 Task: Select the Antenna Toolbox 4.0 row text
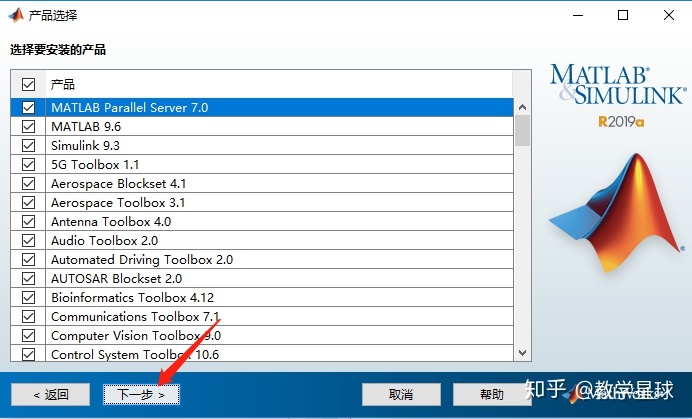coord(111,221)
